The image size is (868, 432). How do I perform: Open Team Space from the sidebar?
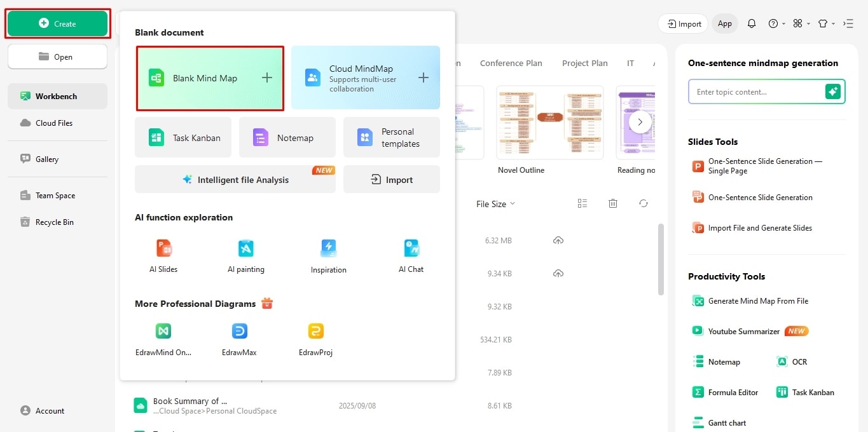57,195
